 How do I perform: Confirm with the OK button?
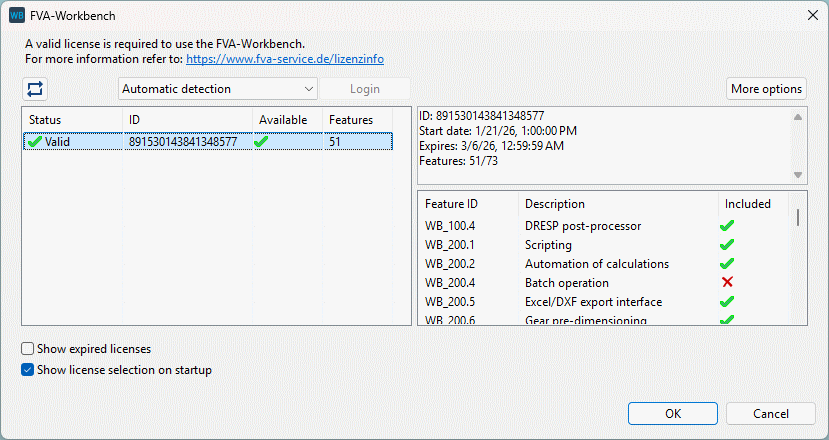coord(673,414)
